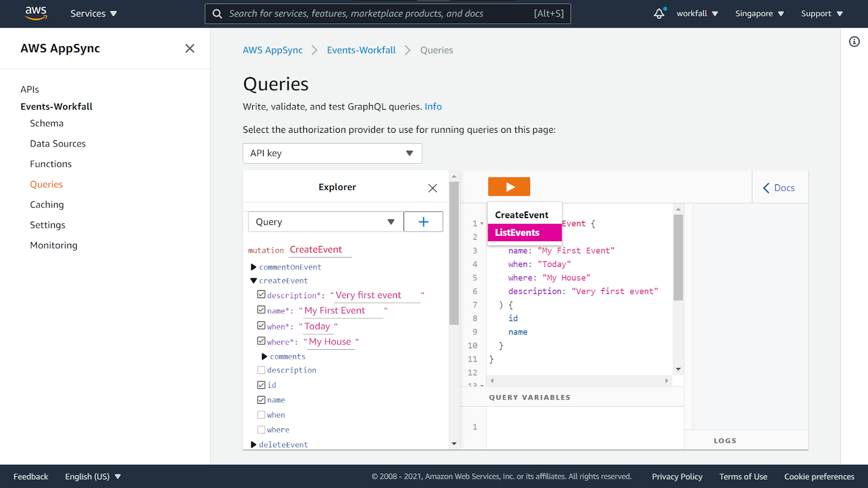Screen dimensions: 868x488
Task: Open LOGS section
Action: point(725,441)
